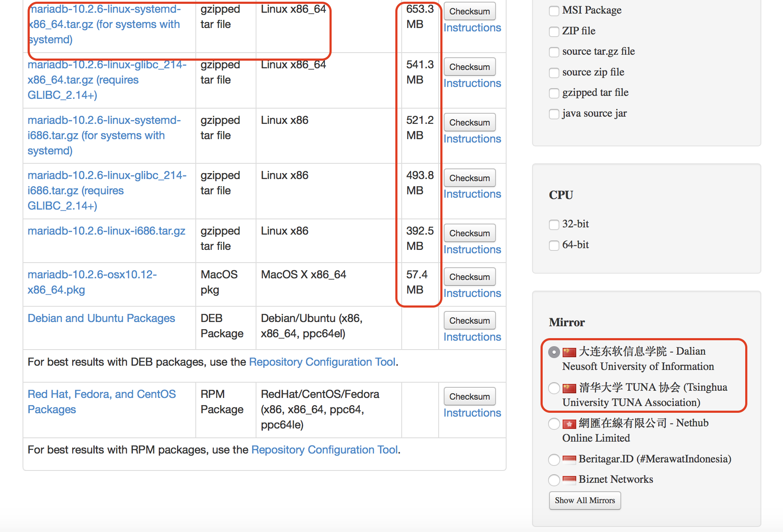Open Instructions for the 493.8 MB glibc_214 i686 tarball

pos(472,194)
